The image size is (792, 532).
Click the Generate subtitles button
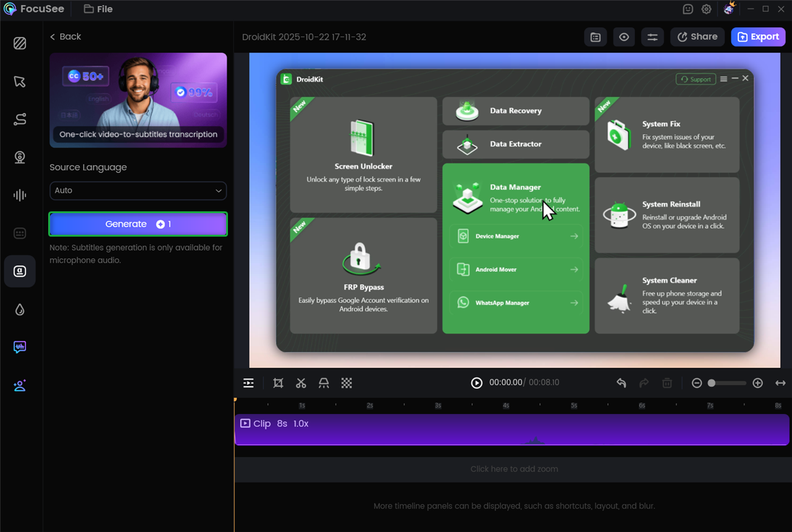tap(138, 224)
